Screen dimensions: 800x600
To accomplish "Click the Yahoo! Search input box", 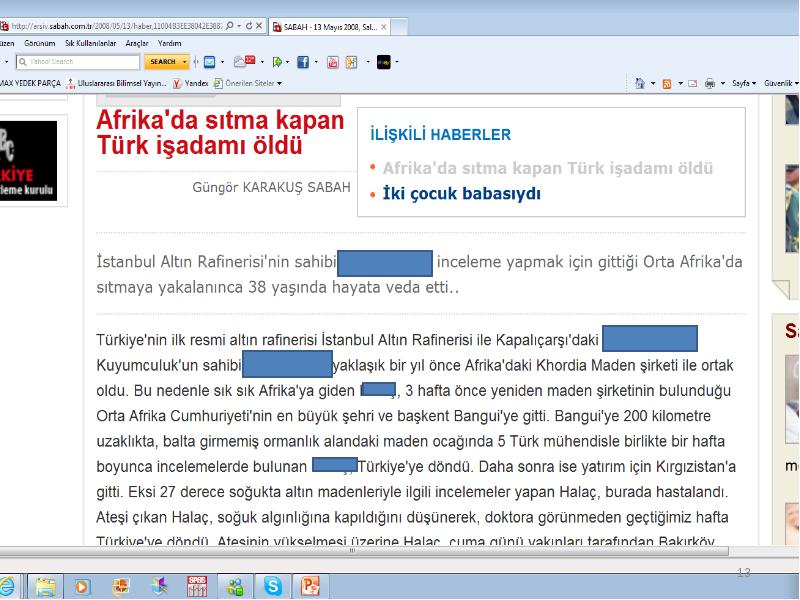I will click(x=78, y=62).
